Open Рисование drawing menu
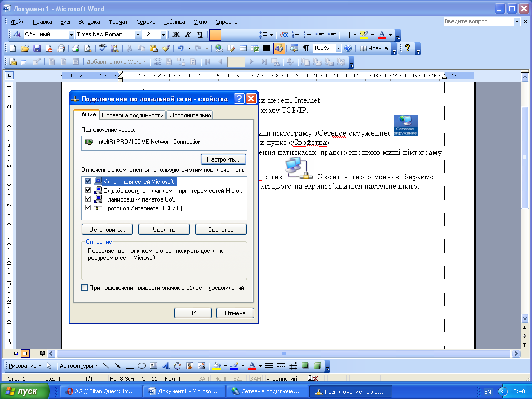532x399 pixels. tap(25, 366)
